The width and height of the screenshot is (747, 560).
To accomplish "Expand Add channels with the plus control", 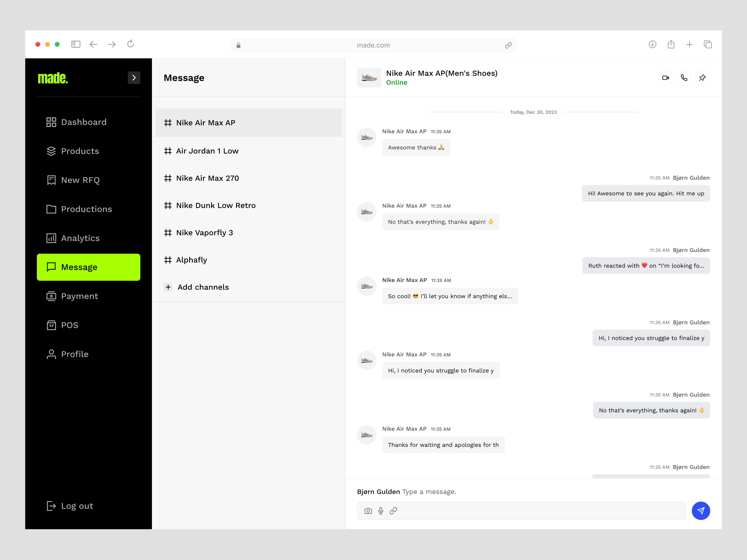I will click(168, 287).
